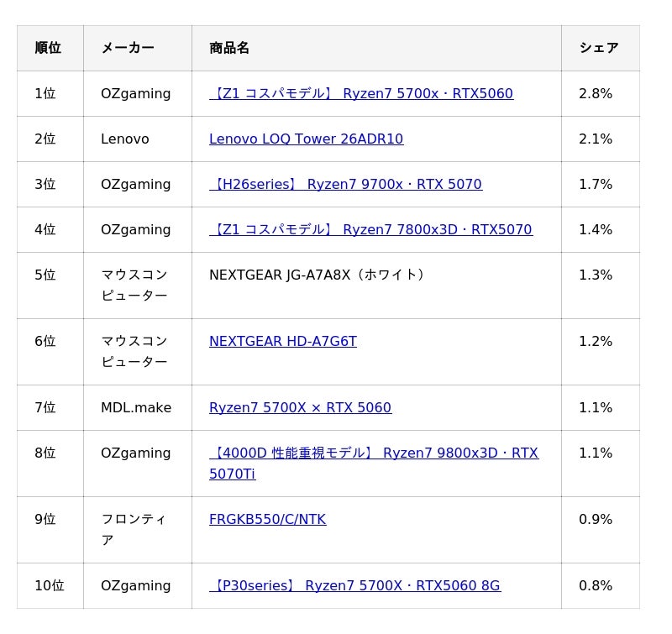The image size is (672, 634).
Task: Click the 2.8% share cell
Action: pos(596,94)
